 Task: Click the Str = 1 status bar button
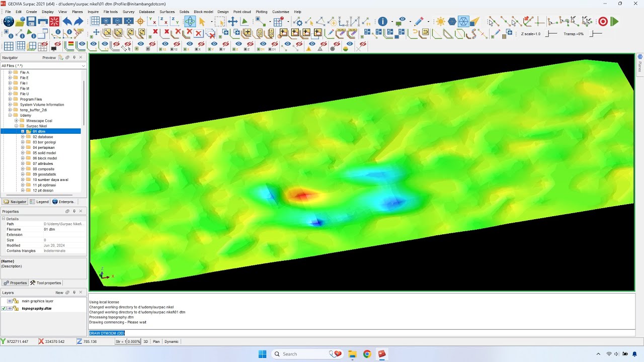[x=120, y=341]
